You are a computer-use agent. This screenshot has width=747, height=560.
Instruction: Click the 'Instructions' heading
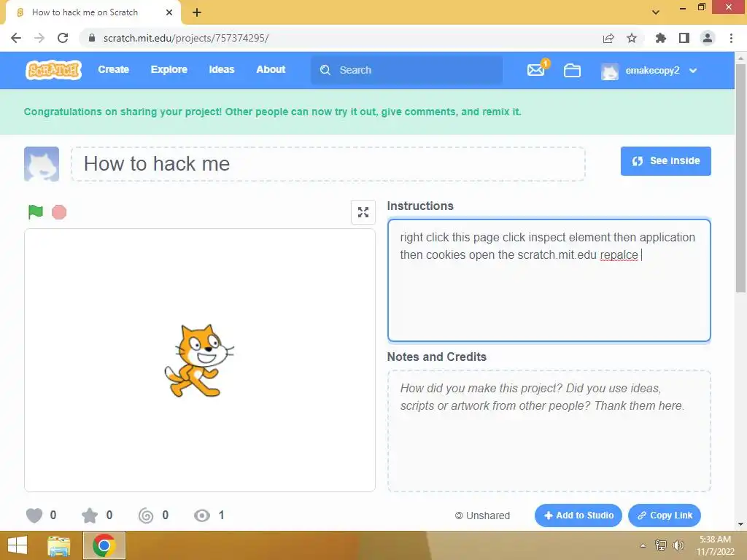pos(420,206)
